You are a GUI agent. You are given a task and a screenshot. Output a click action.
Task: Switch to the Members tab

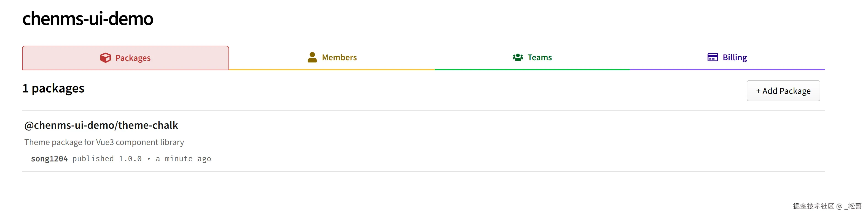click(339, 58)
